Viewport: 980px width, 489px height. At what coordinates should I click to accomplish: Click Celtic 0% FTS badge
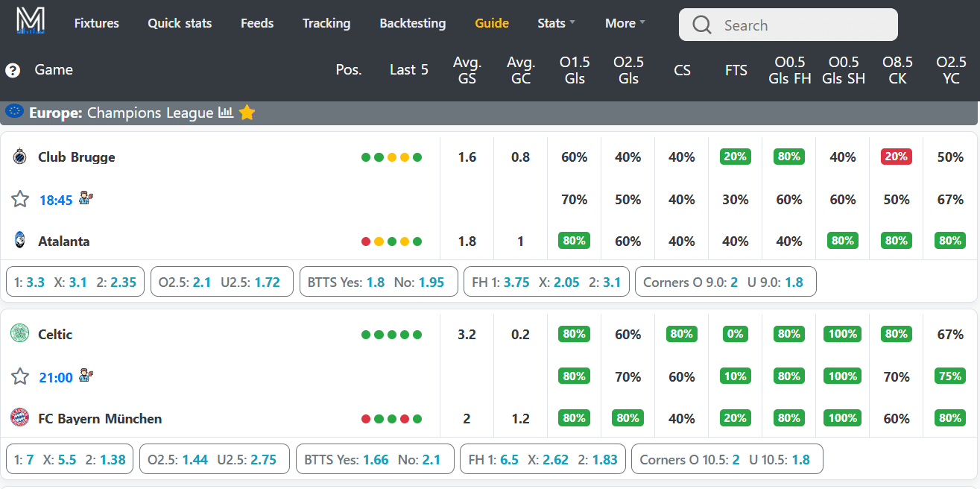(736, 335)
